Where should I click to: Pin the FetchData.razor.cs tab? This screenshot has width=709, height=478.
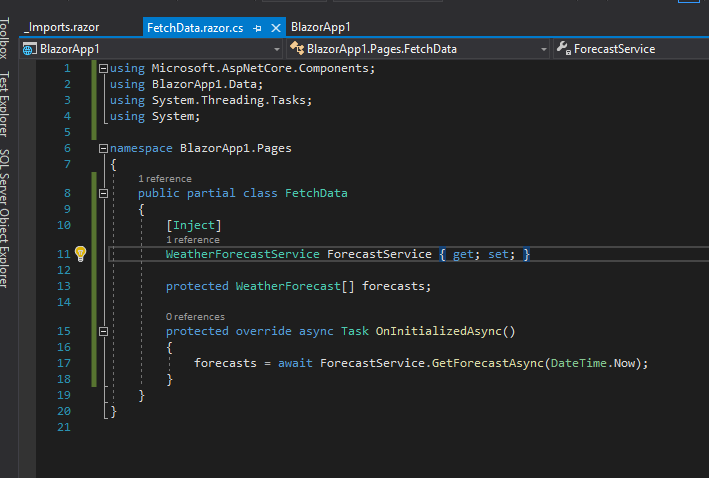point(258,28)
